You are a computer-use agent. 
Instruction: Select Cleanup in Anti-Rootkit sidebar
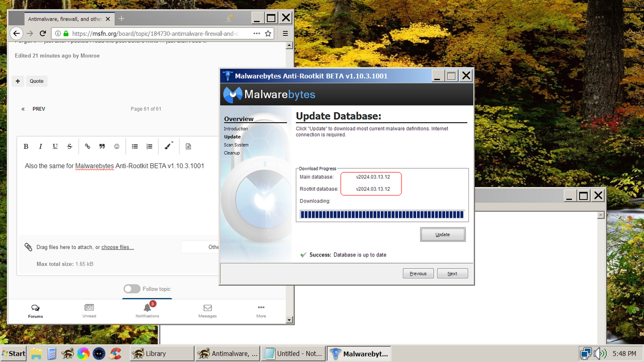click(x=232, y=153)
